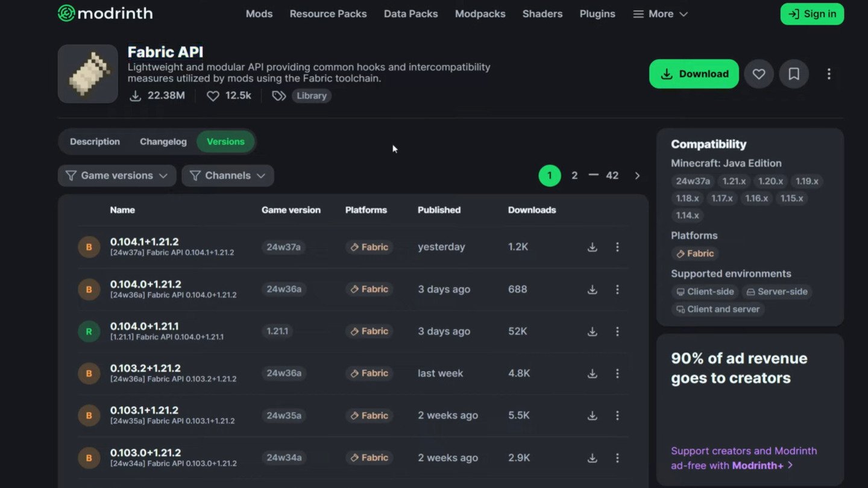Switch to the Description tab

pyautogui.click(x=95, y=142)
